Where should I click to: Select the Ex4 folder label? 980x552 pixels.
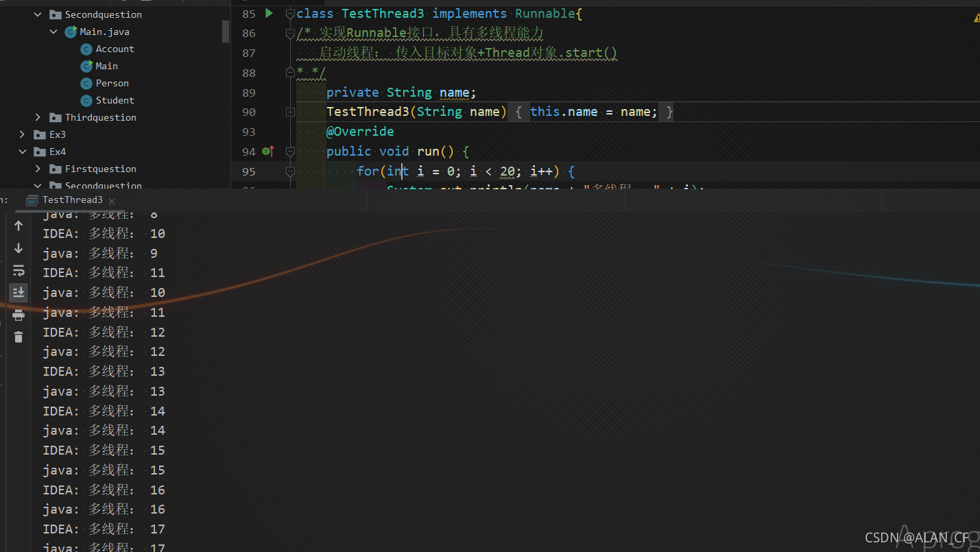58,152
